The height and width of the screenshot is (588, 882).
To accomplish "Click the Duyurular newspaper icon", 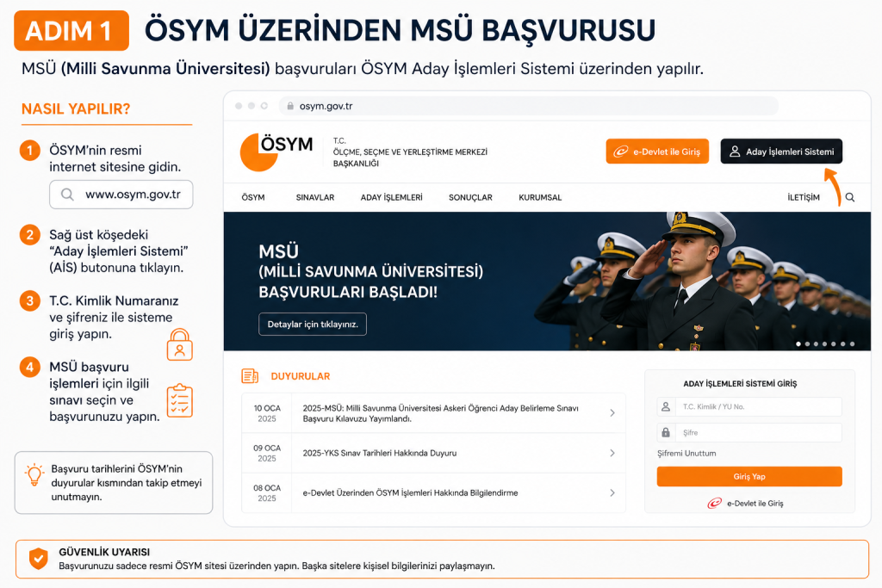I will (x=250, y=376).
